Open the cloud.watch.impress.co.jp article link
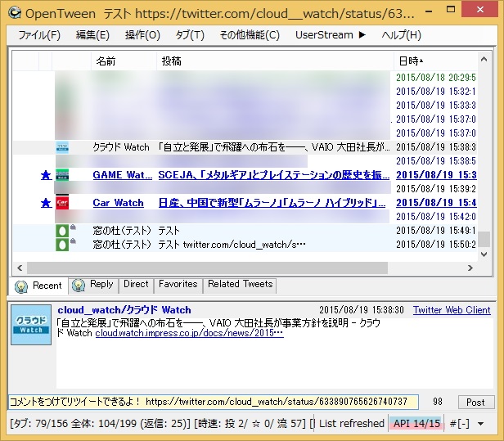 tap(189, 333)
